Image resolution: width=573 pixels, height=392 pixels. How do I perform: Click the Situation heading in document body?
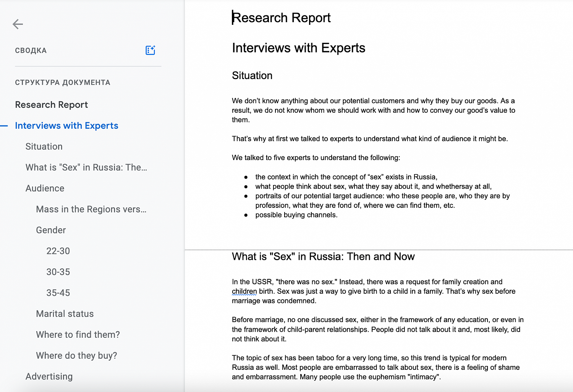pos(252,76)
